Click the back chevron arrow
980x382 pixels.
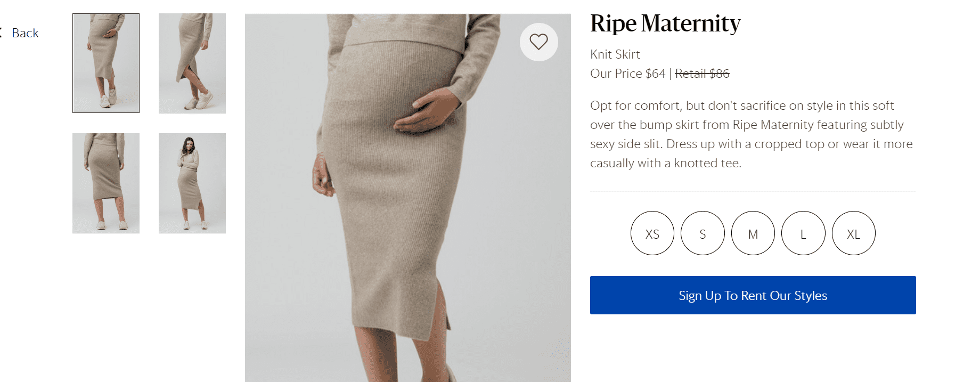(x=2, y=32)
